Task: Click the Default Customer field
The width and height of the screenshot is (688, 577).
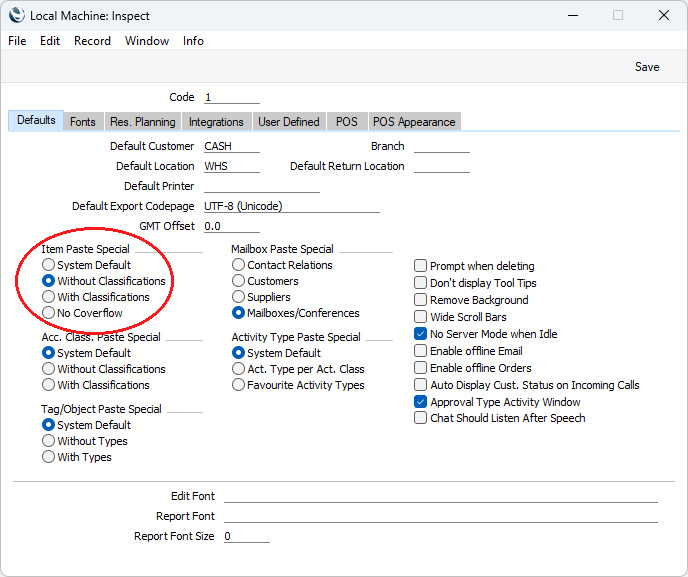Action: pyautogui.click(x=232, y=146)
